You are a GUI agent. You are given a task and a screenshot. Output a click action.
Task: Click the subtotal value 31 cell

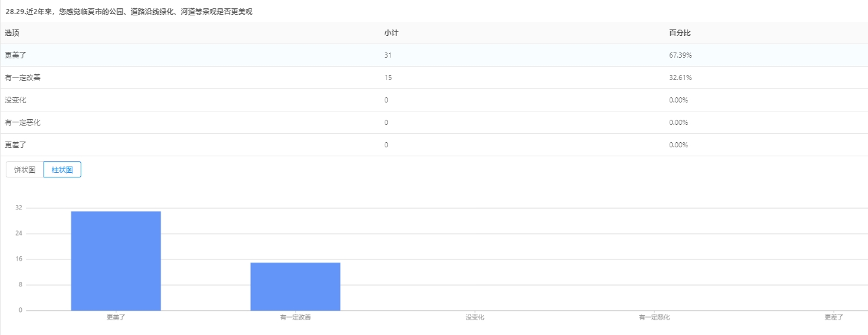[388, 55]
